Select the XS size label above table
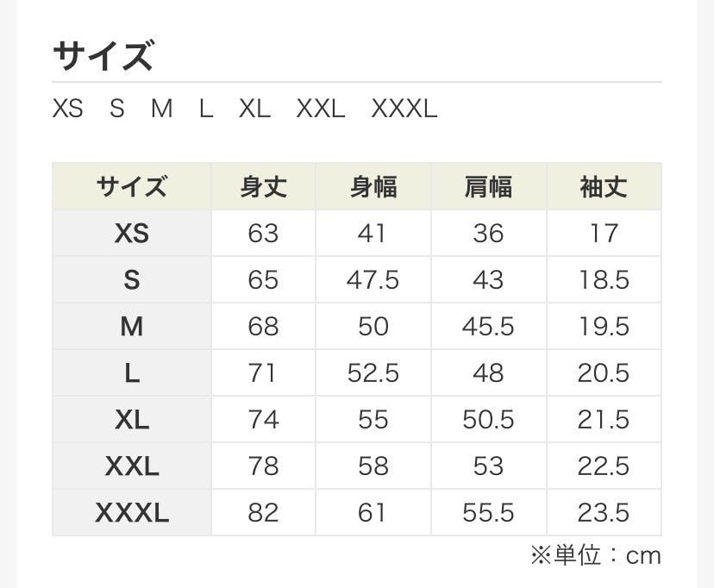 click(68, 109)
